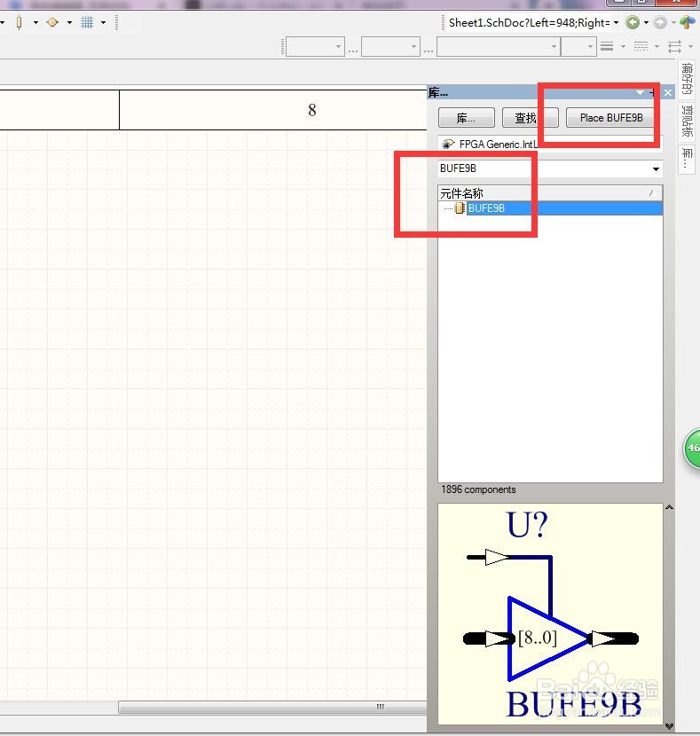The image size is (700, 736).
Task: Open the line width dropdown arrow
Action: [623, 46]
